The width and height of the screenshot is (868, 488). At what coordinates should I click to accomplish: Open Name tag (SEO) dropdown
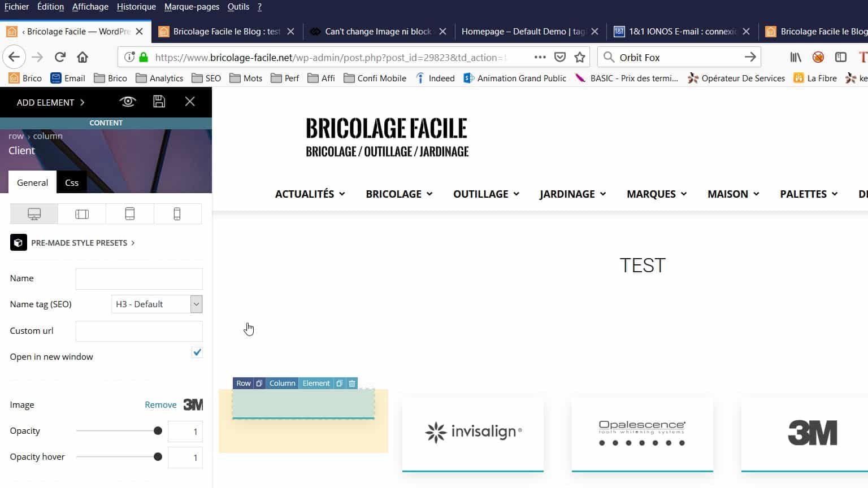click(157, 304)
